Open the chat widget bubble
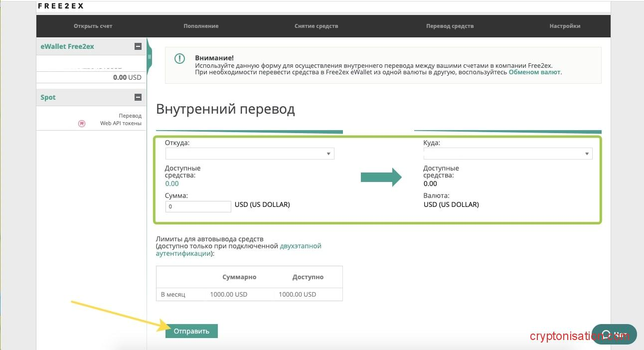This screenshot has height=350, width=644. [x=614, y=334]
